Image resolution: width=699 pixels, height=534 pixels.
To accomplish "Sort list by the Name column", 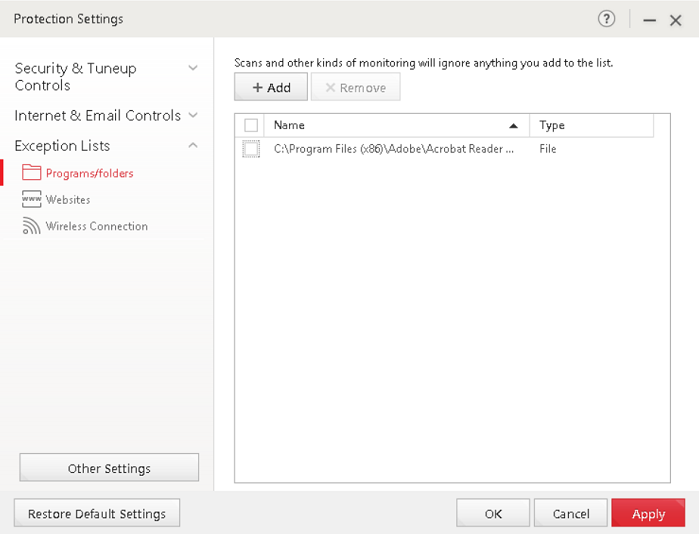I will [390, 125].
